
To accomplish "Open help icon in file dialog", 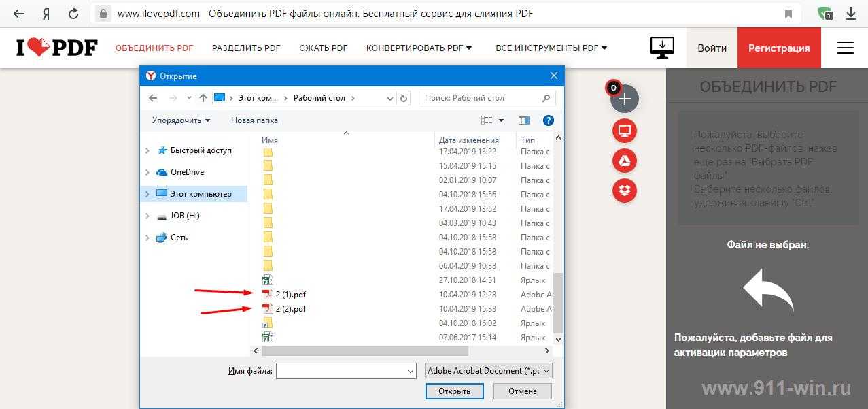I will point(549,120).
